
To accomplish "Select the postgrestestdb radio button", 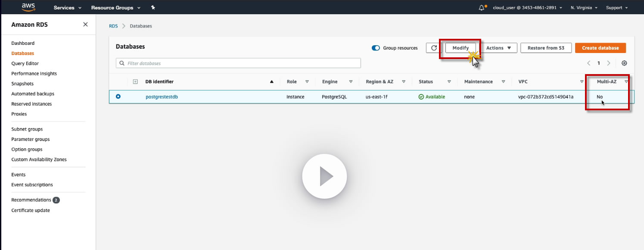I will (x=118, y=97).
